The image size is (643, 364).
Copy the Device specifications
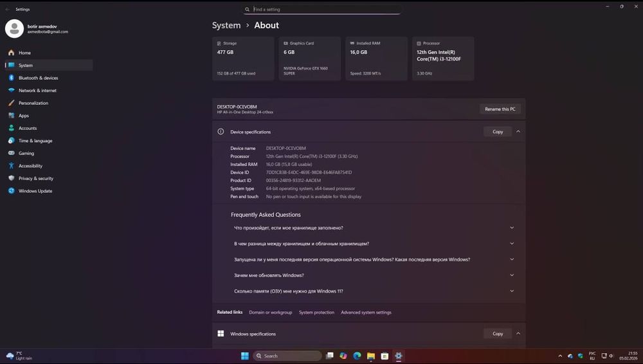pos(498,132)
